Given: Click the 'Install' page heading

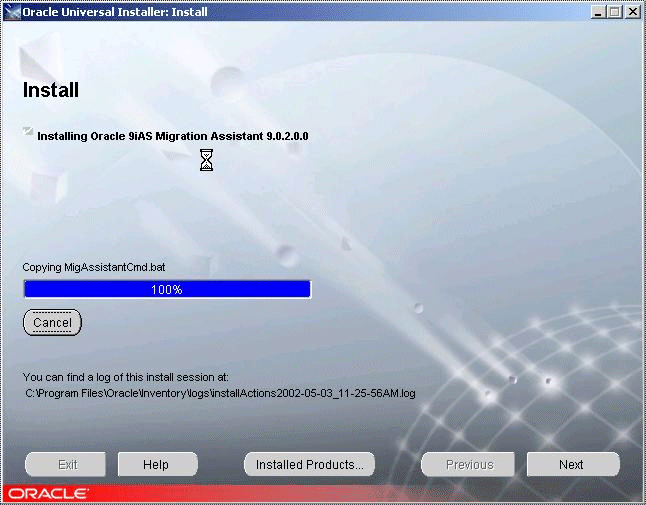Looking at the screenshot, I should tap(51, 90).
